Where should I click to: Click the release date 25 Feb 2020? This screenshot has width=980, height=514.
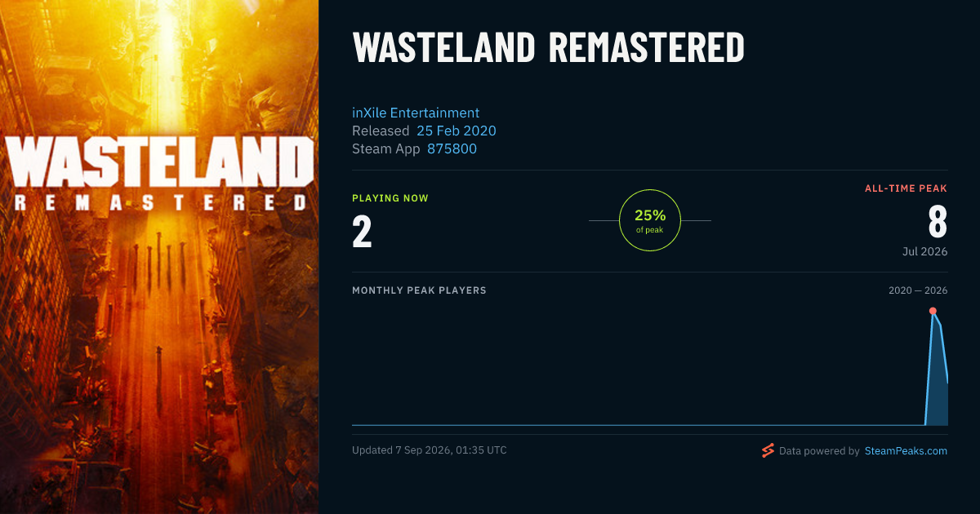coord(456,131)
